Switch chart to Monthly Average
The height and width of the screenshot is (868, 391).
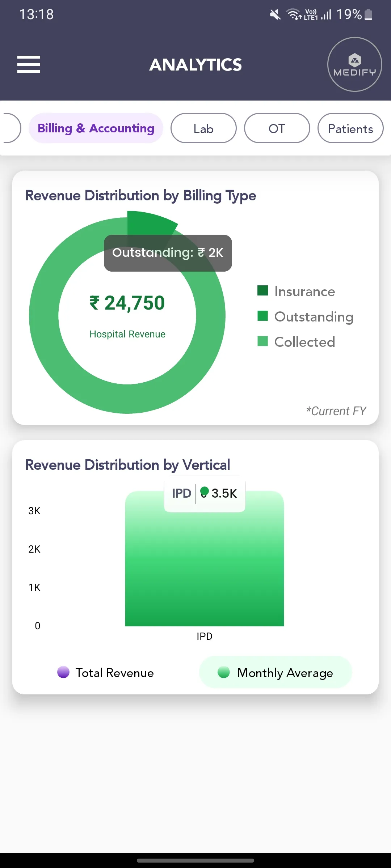click(x=276, y=672)
